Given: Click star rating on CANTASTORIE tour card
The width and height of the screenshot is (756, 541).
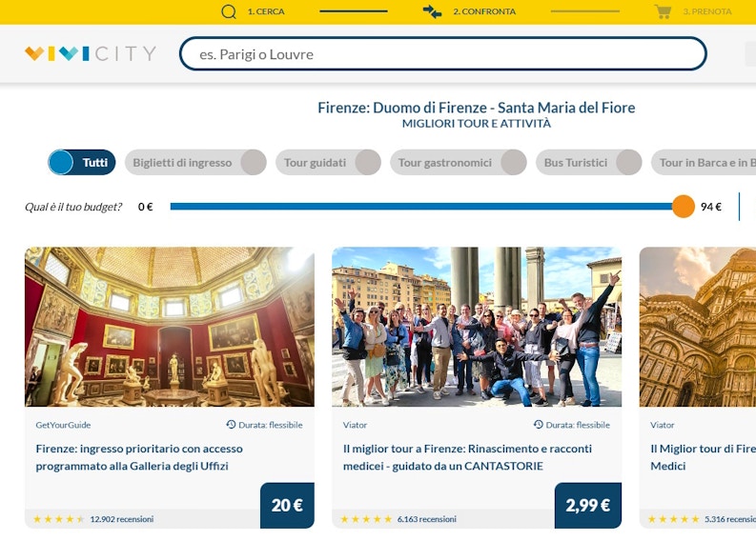Looking at the screenshot, I should 366,519.
